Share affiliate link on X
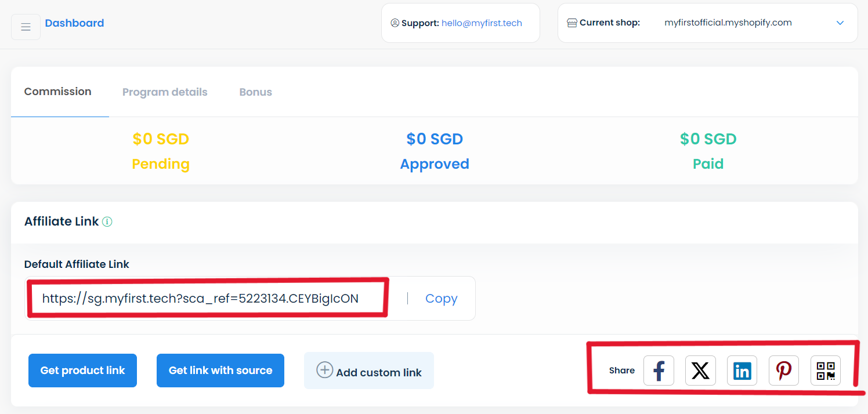 point(700,371)
